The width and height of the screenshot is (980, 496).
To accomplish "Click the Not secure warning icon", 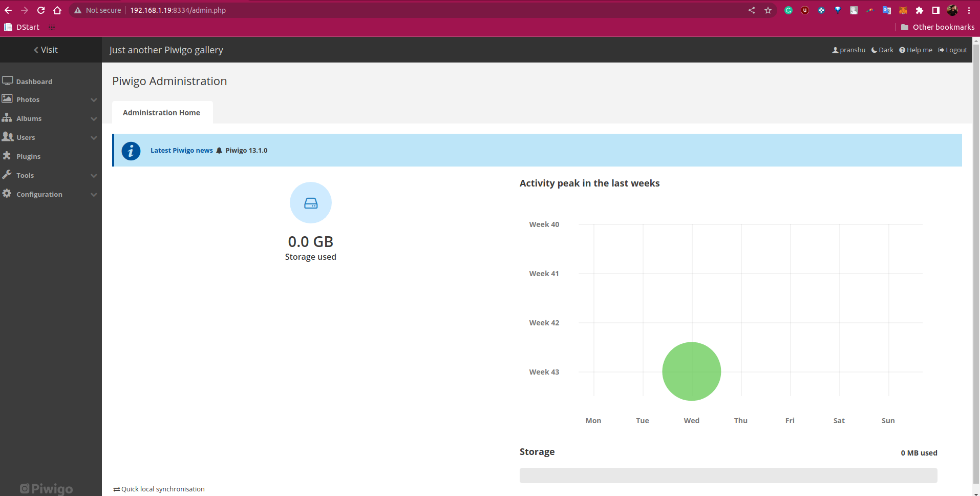I will pos(78,10).
